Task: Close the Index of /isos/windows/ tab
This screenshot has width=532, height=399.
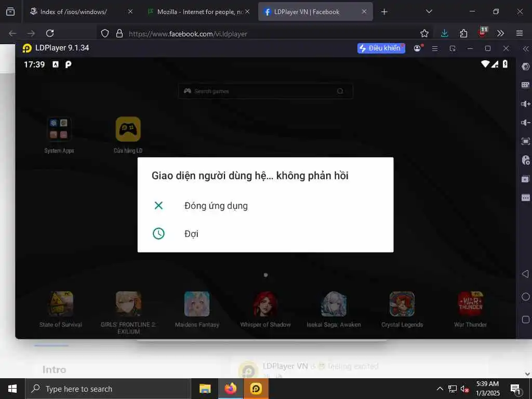Action: 130,11
